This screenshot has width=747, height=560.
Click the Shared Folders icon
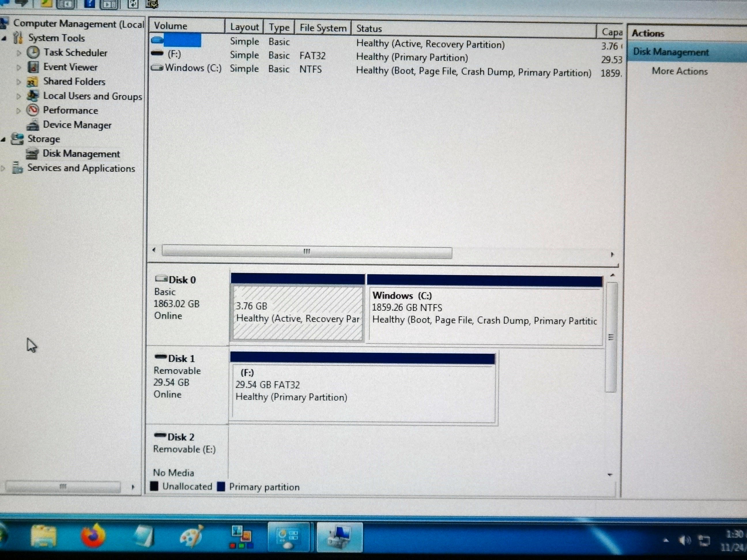coord(32,81)
